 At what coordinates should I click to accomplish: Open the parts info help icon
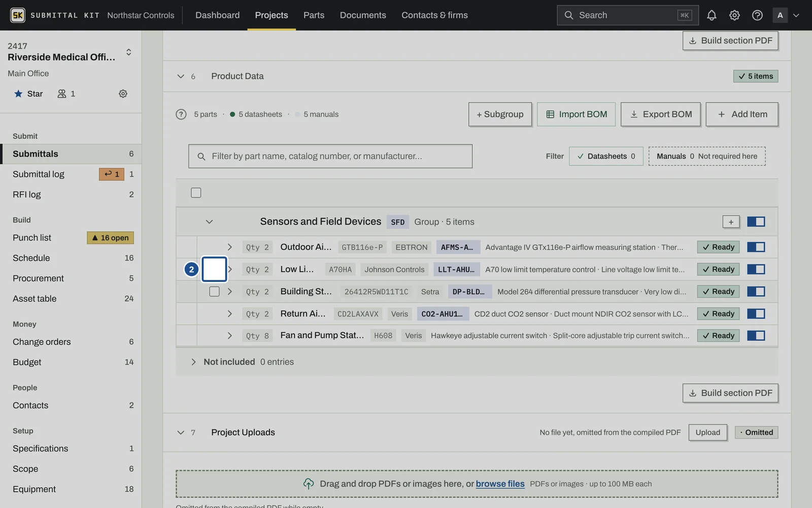[181, 114]
